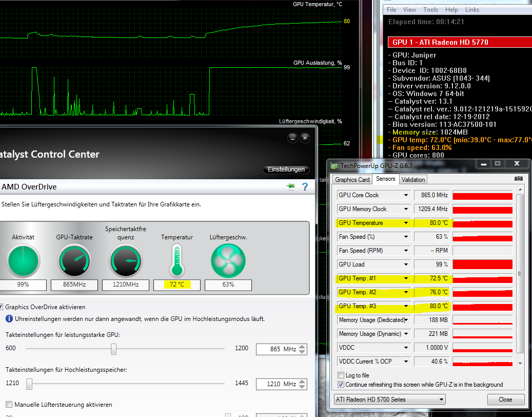Click the 99% Aktivität readout box
Screen dimensions: 532x417
[23, 285]
